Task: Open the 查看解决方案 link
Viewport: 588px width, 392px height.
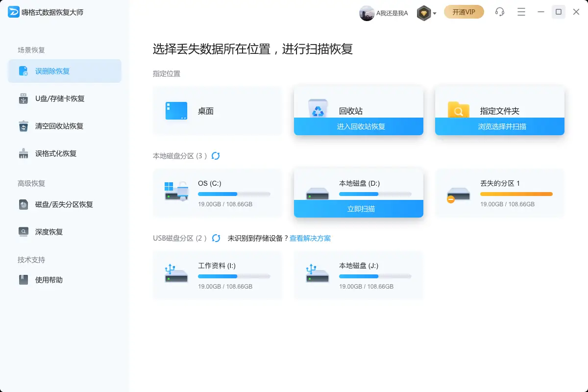Action: [x=311, y=238]
